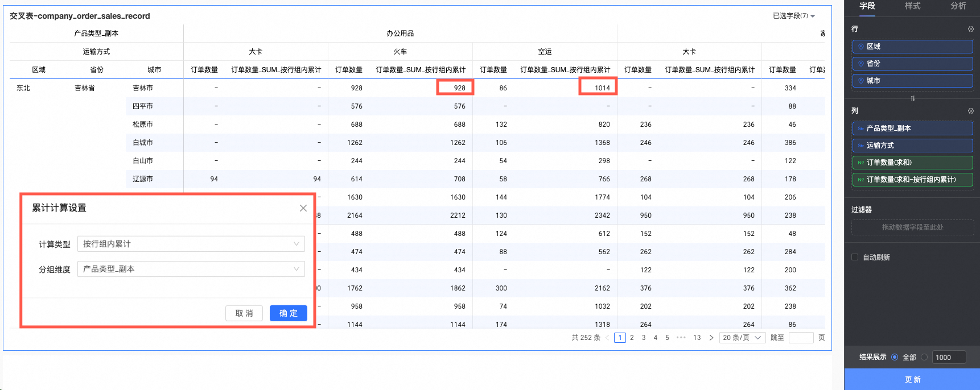Go to page 13
The image size is (980, 390).
697,338
